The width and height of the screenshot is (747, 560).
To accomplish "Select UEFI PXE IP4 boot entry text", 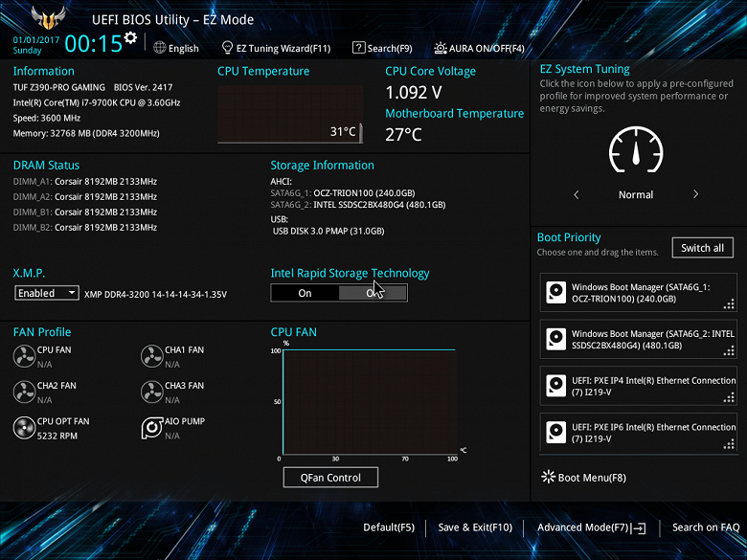I will click(653, 386).
